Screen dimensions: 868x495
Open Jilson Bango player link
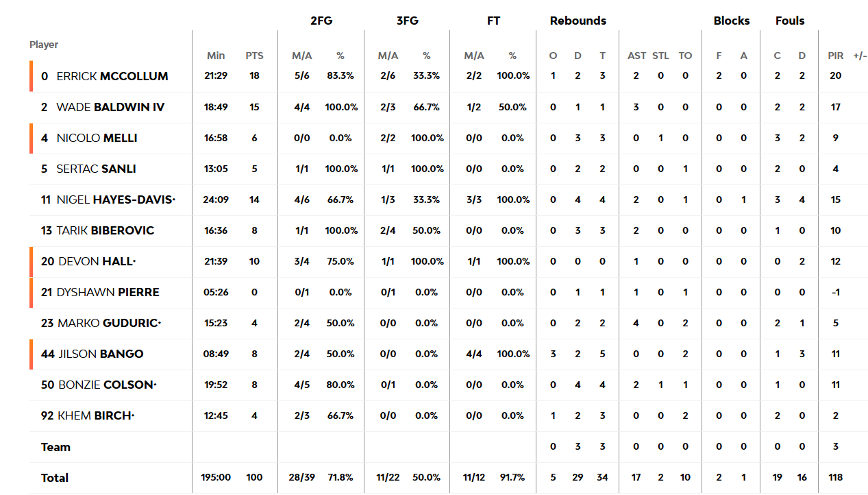(x=101, y=354)
